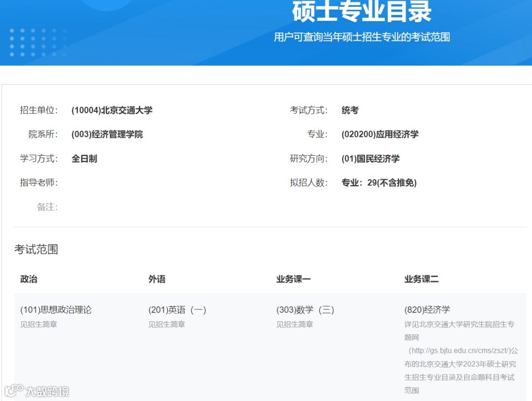Image resolution: width=532 pixels, height=401 pixels.
Task: Select cell (201)英语（一）
Action: [177, 310]
